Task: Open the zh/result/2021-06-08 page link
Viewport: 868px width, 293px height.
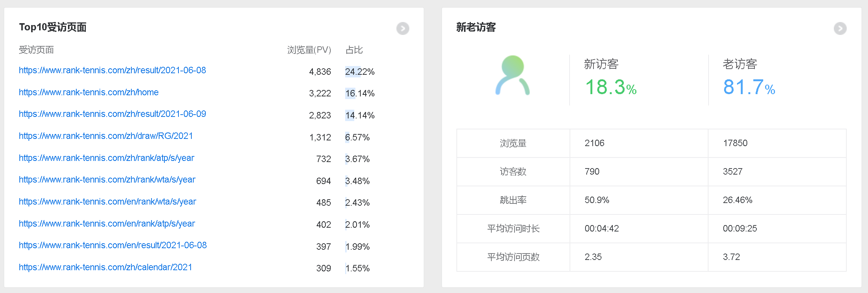Action: pos(112,71)
